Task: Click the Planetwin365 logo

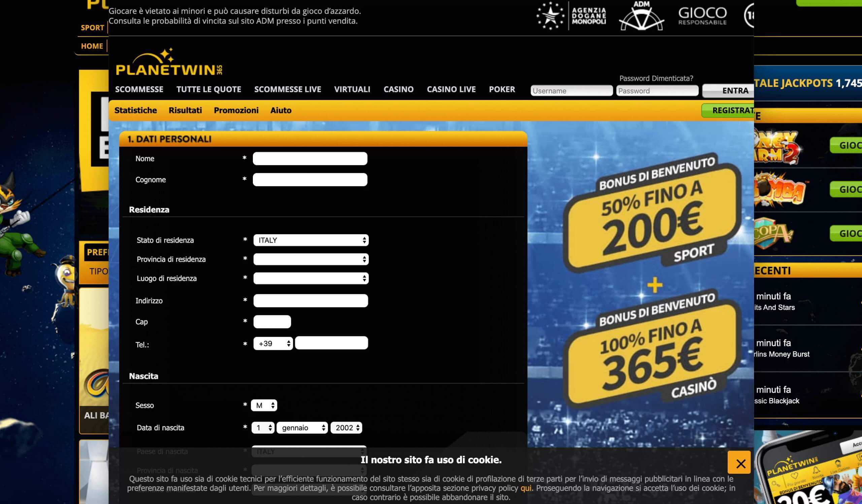Action: click(169, 62)
